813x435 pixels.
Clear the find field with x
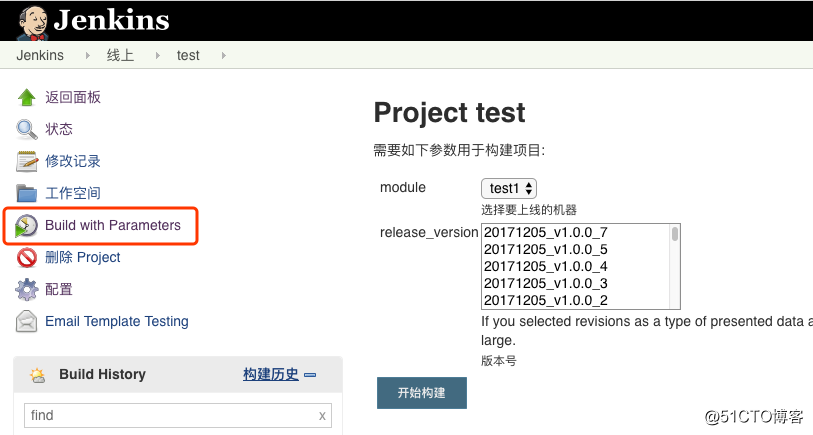pos(322,416)
